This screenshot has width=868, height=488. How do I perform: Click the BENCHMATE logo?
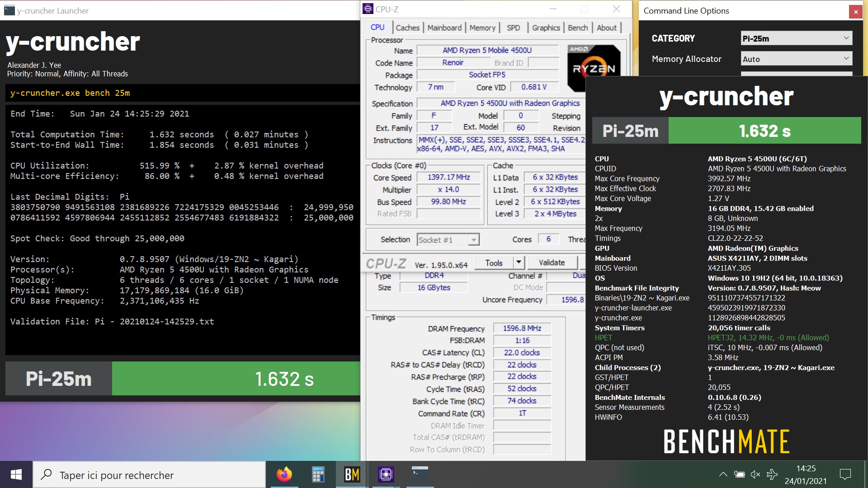click(726, 441)
